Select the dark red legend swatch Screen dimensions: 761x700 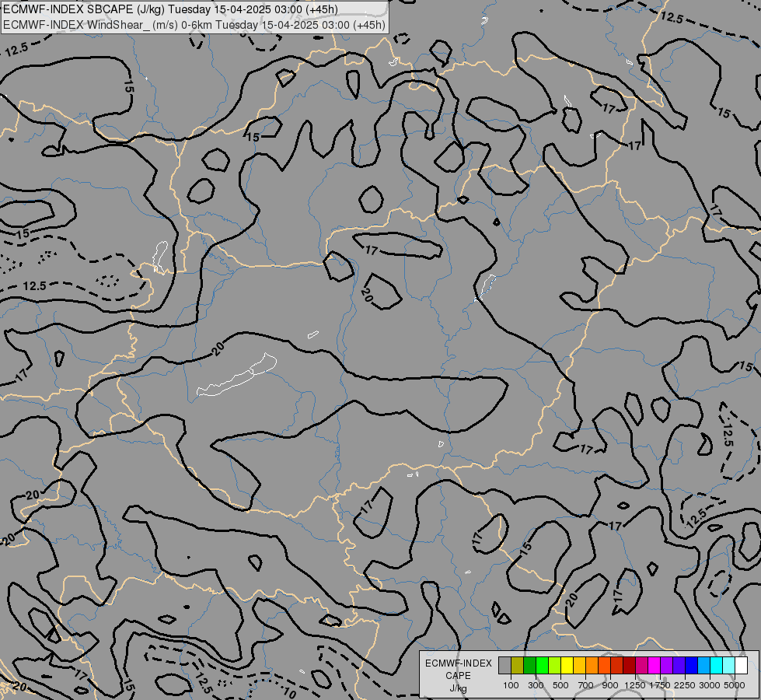(x=630, y=665)
